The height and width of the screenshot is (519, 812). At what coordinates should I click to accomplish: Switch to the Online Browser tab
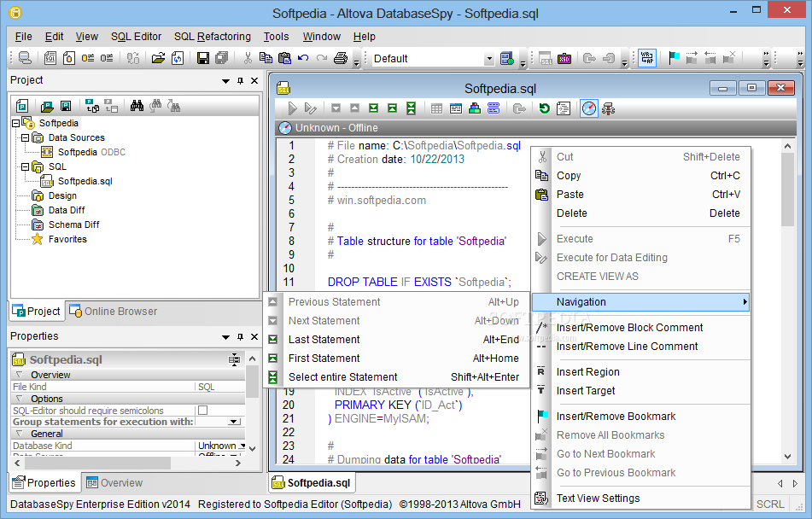tap(114, 311)
